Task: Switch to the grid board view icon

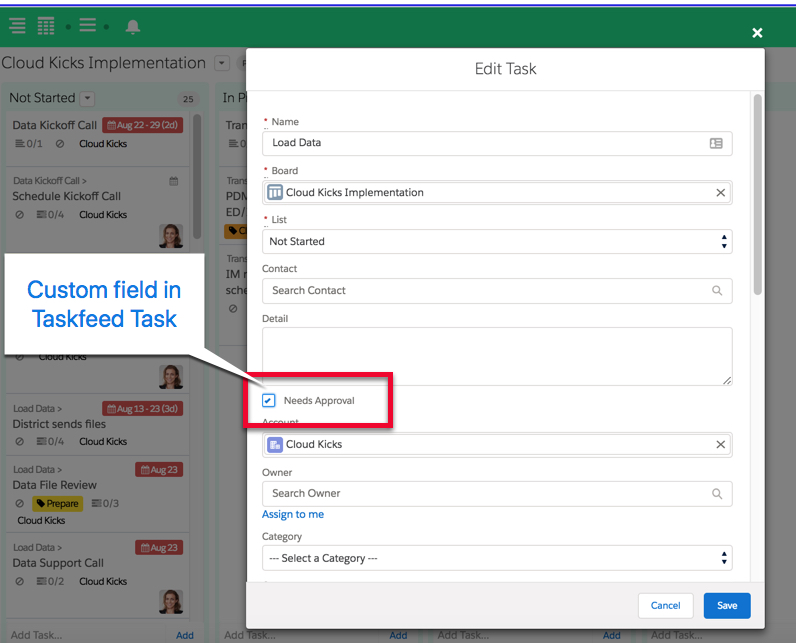Action: 46,25
